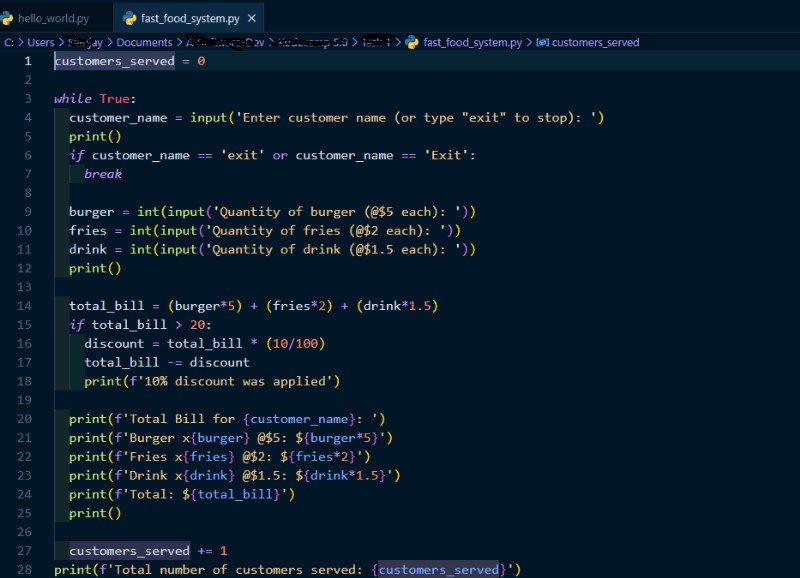This screenshot has width=800, height=578.
Task: Click Python icon on hello_world.py tab
Action: pyautogui.click(x=7, y=19)
